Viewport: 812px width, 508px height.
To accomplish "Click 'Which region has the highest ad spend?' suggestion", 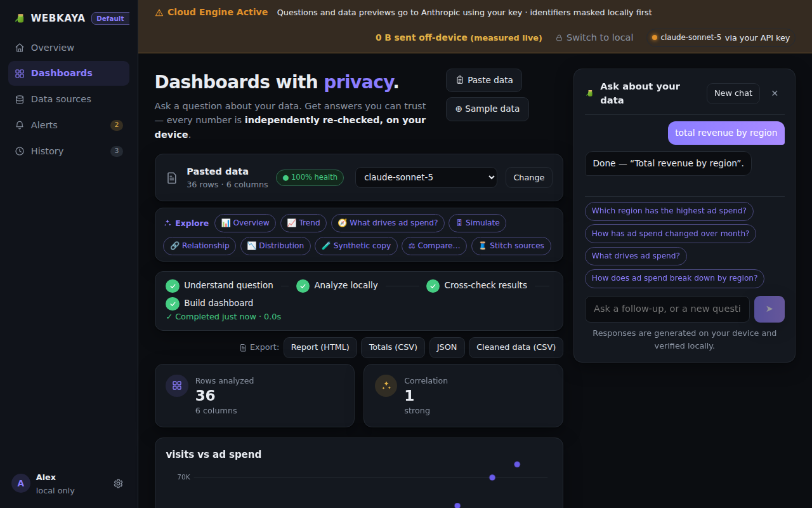I will [x=669, y=211].
